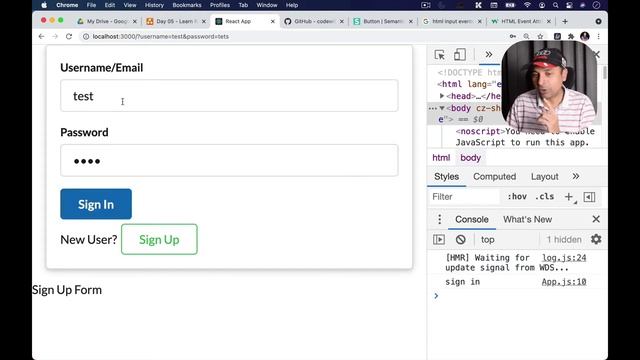Switch to the html input event Google tab
The width and height of the screenshot is (640, 360).
(x=452, y=21)
